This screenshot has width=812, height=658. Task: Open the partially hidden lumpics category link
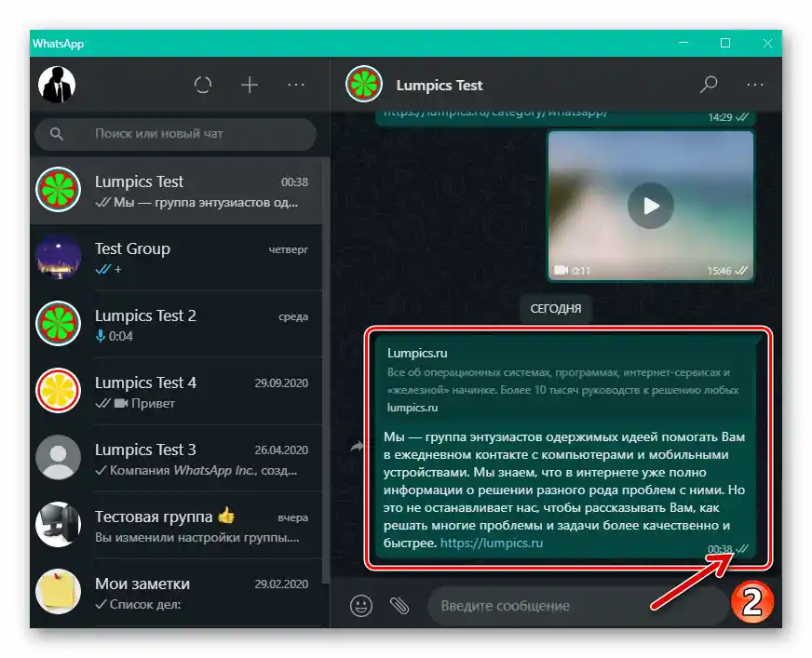(x=495, y=113)
